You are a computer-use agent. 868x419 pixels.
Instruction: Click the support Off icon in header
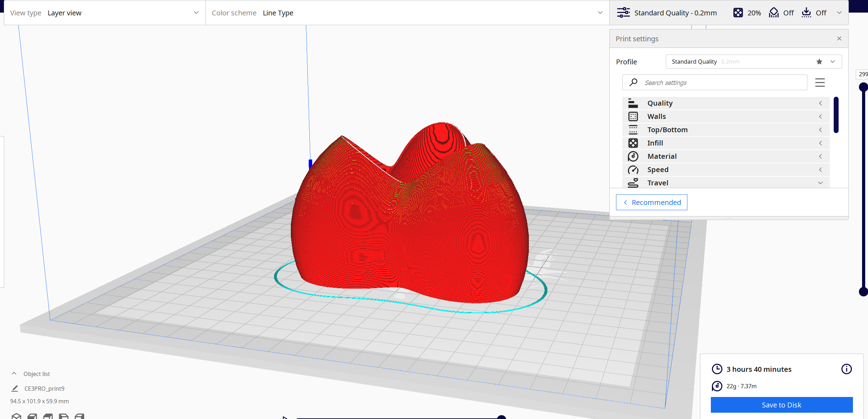coord(773,13)
